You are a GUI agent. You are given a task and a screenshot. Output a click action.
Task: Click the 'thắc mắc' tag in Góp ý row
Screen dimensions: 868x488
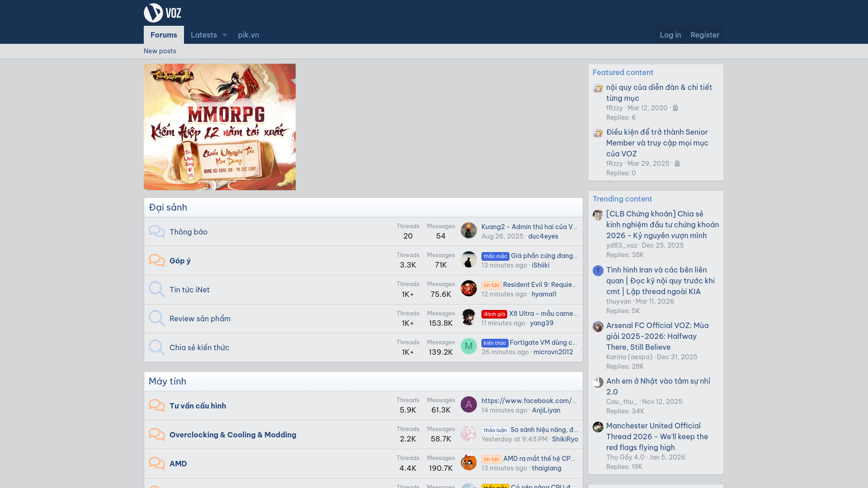click(x=495, y=256)
